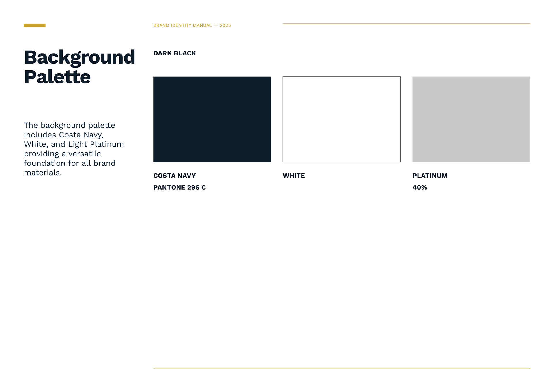Click 'Light Platinum' in the description text
The width and height of the screenshot is (554, 392).
[96, 144]
